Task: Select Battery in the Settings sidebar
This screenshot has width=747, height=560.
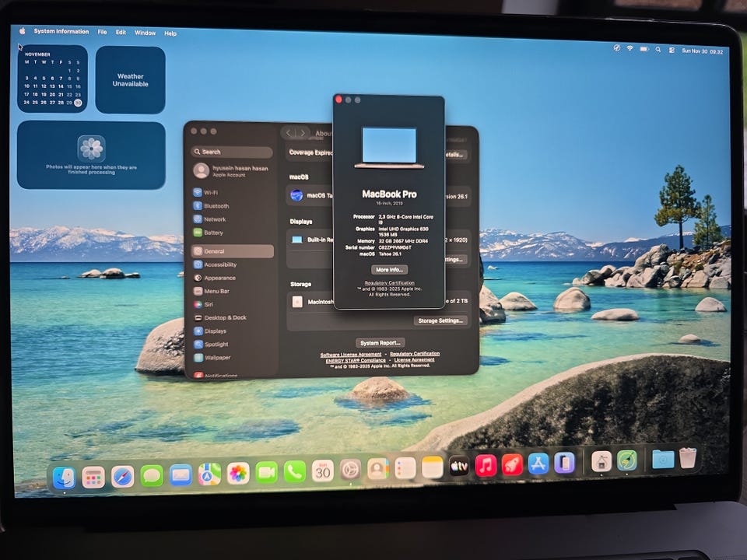Action: point(232,233)
